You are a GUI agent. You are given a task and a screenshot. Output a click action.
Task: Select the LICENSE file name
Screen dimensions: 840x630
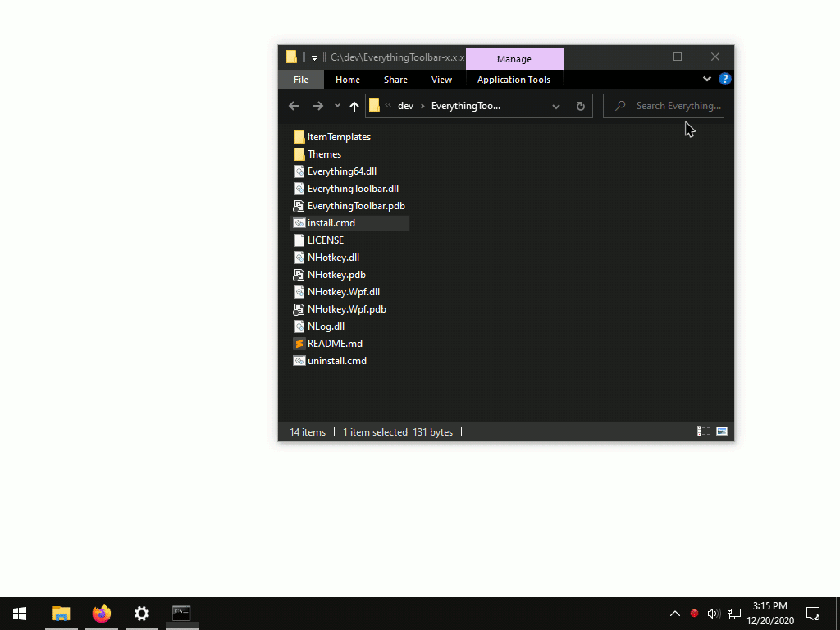click(x=325, y=240)
